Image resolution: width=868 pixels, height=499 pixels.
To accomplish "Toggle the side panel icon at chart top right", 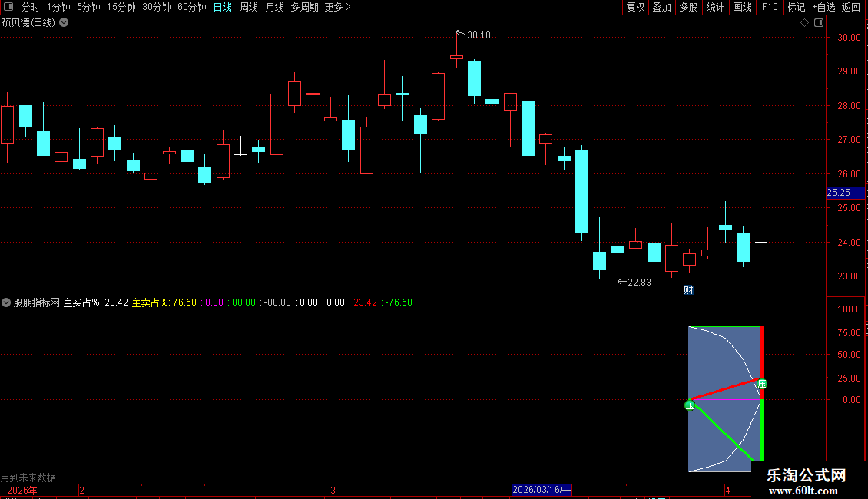I will pyautogui.click(x=819, y=23).
